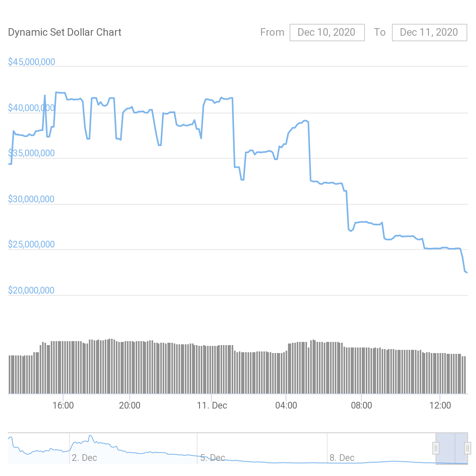
Task: Click the 08:00 time axis label
Action: point(362,405)
